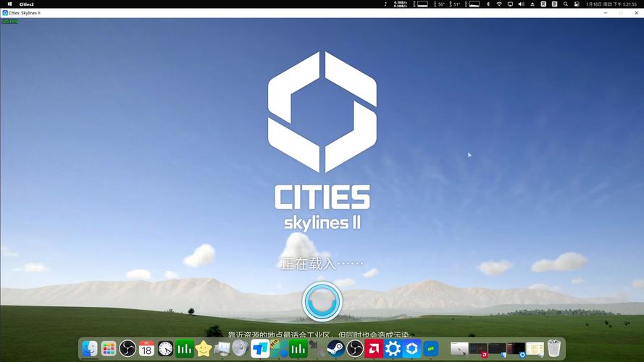Image resolution: width=644 pixels, height=362 pixels.
Task: Open AMD software from the dock
Action: click(x=374, y=349)
